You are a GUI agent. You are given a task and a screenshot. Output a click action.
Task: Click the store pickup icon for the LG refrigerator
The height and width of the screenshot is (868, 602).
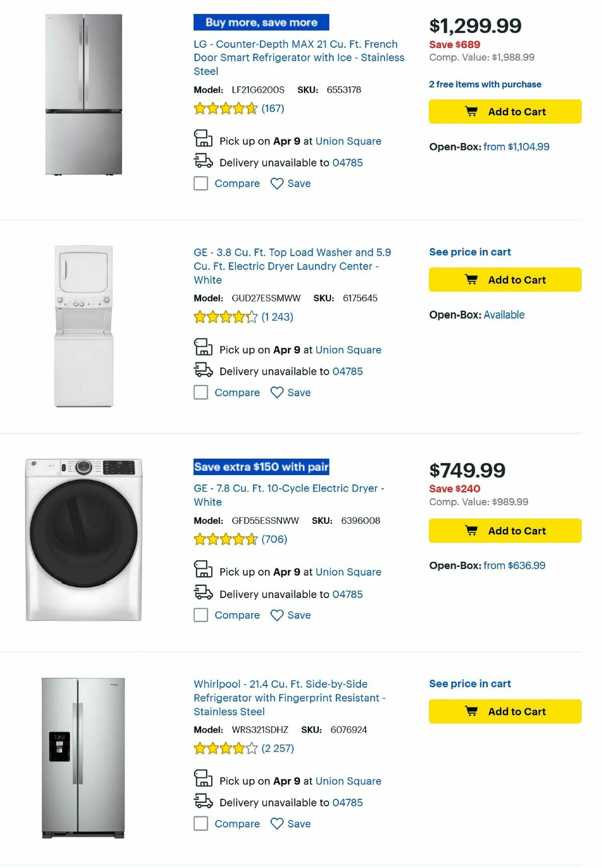click(202, 141)
